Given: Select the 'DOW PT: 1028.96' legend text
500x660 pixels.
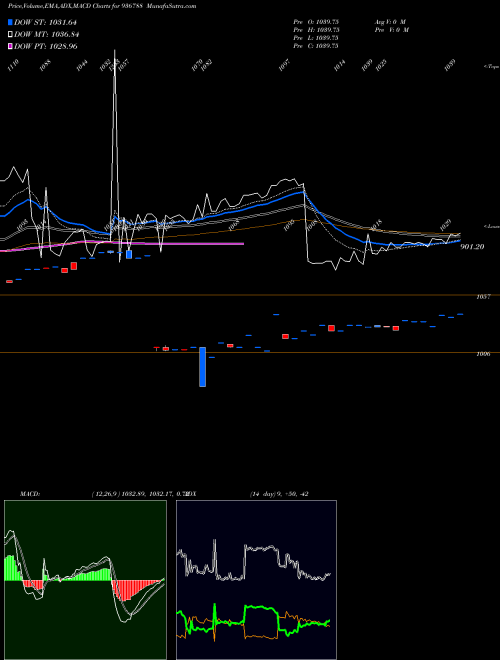Looking at the screenshot, I should pos(45,46).
